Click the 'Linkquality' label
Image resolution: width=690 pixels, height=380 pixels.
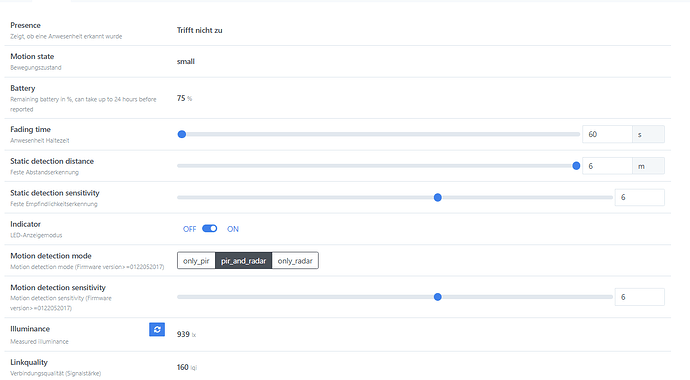[29, 362]
